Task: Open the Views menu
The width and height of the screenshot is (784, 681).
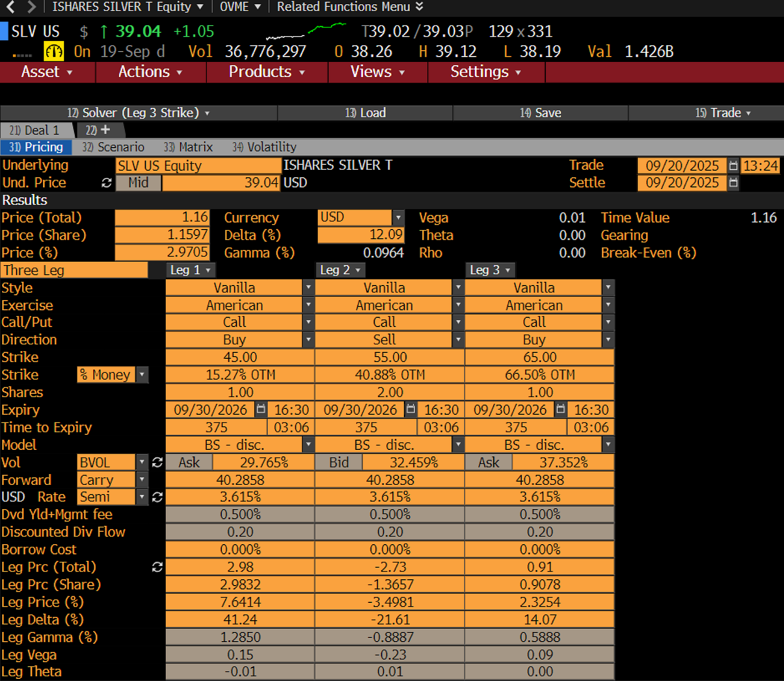Action: coord(377,72)
